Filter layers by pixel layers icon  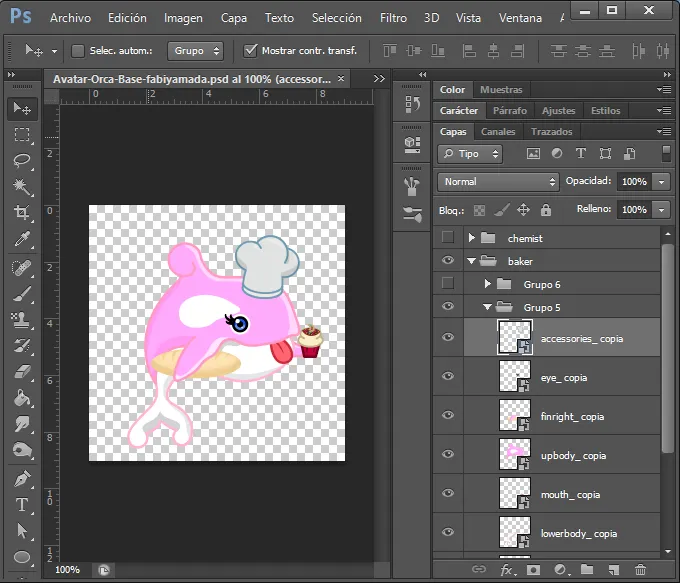tap(533, 154)
